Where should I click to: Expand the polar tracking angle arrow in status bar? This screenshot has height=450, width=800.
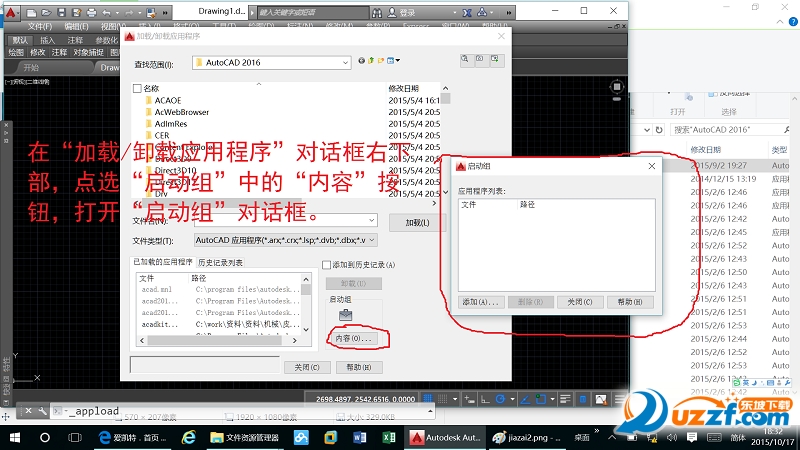tap(512, 399)
